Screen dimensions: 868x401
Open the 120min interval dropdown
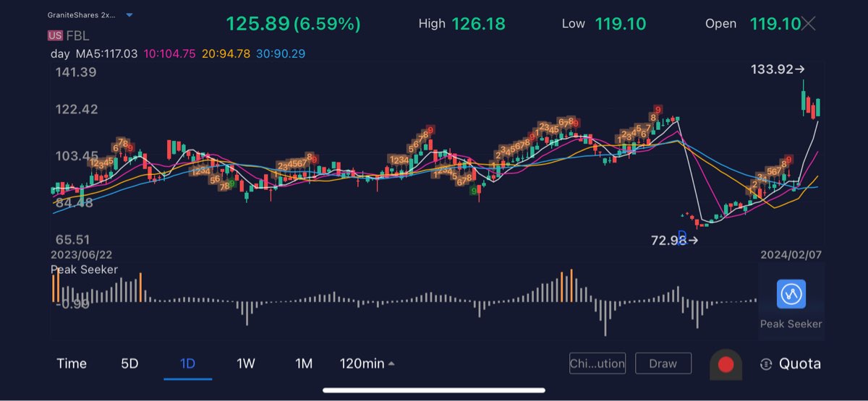click(x=367, y=363)
